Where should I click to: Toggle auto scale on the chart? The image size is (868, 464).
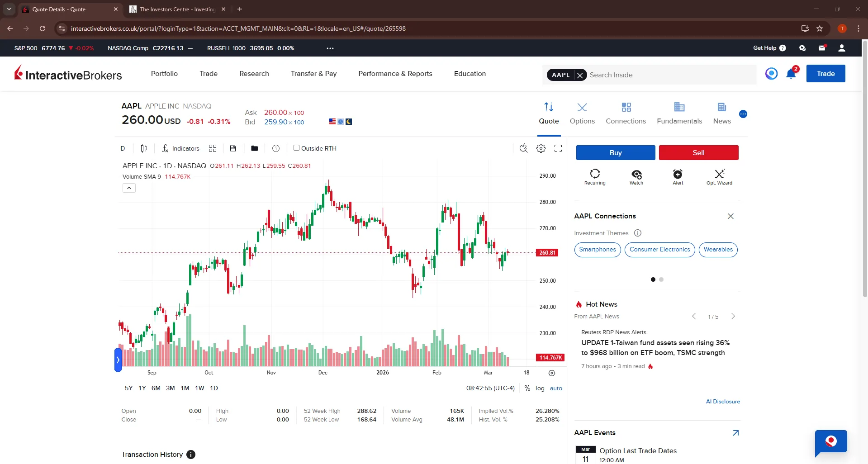click(x=556, y=388)
